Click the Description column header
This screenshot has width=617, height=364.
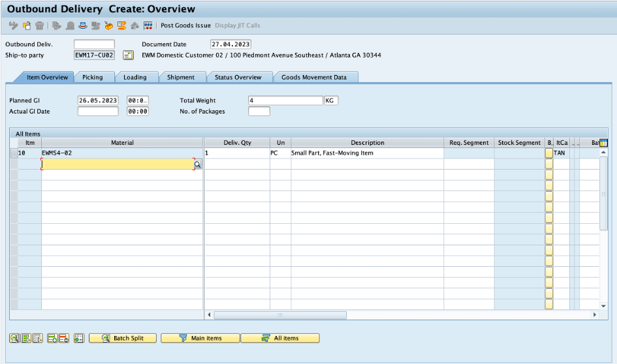point(367,143)
